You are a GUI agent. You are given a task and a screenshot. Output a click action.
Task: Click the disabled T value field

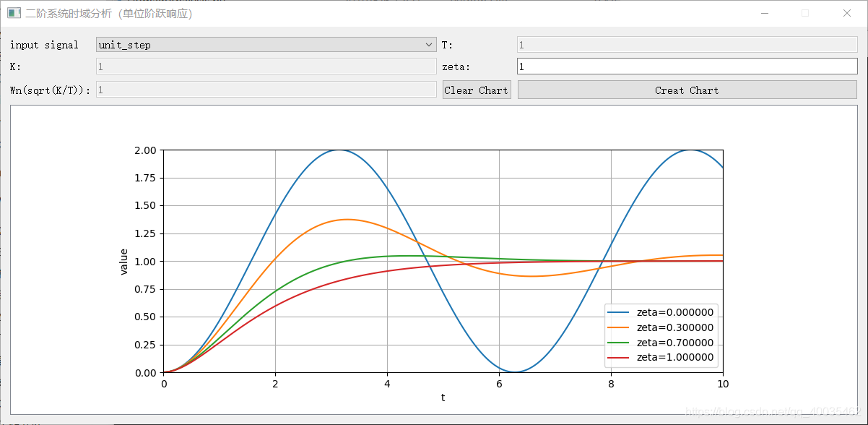point(687,45)
